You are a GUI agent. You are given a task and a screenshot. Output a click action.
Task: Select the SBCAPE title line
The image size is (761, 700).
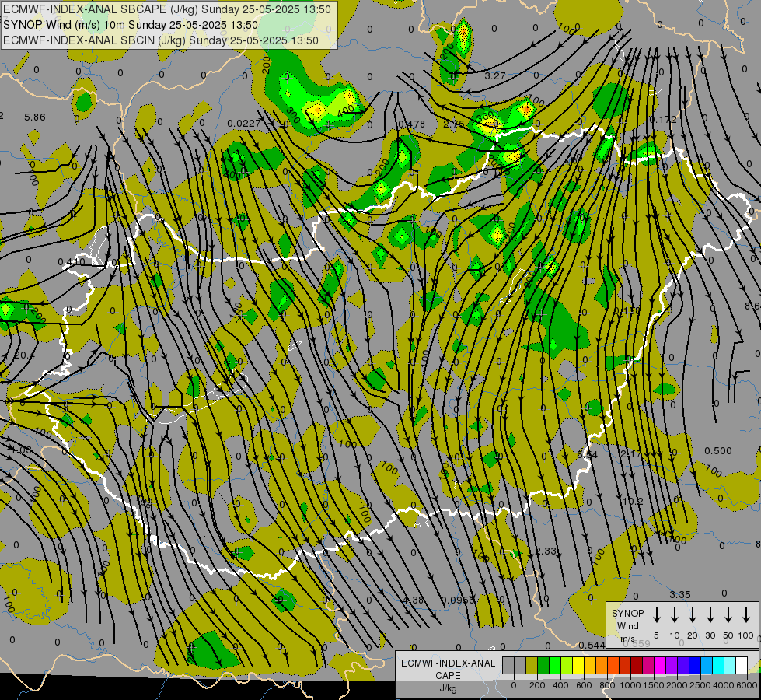[x=167, y=9]
